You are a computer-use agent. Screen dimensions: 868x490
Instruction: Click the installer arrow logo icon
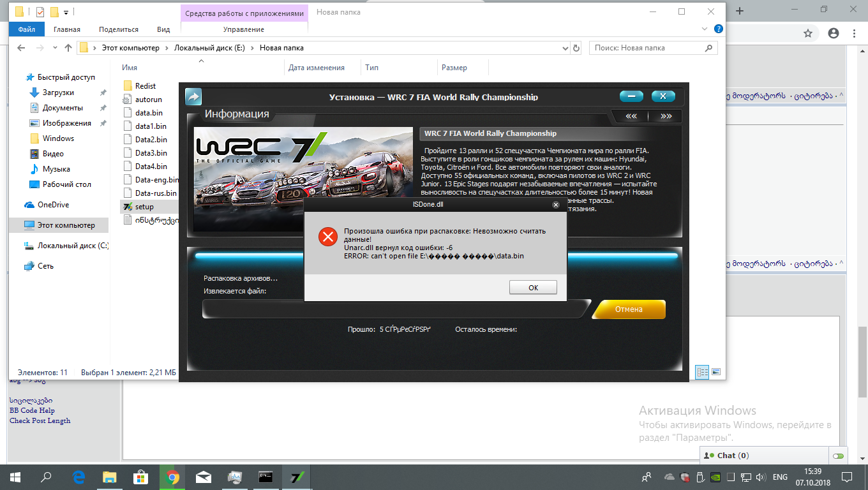193,97
